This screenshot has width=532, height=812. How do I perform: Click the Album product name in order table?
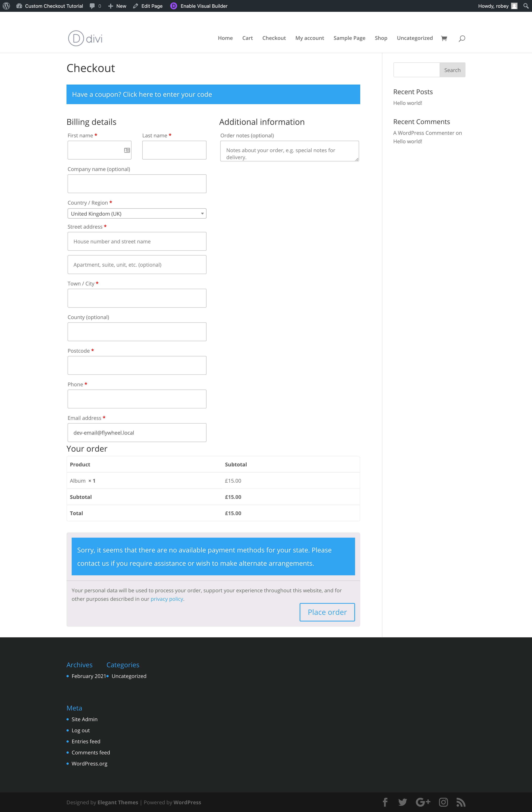(78, 481)
